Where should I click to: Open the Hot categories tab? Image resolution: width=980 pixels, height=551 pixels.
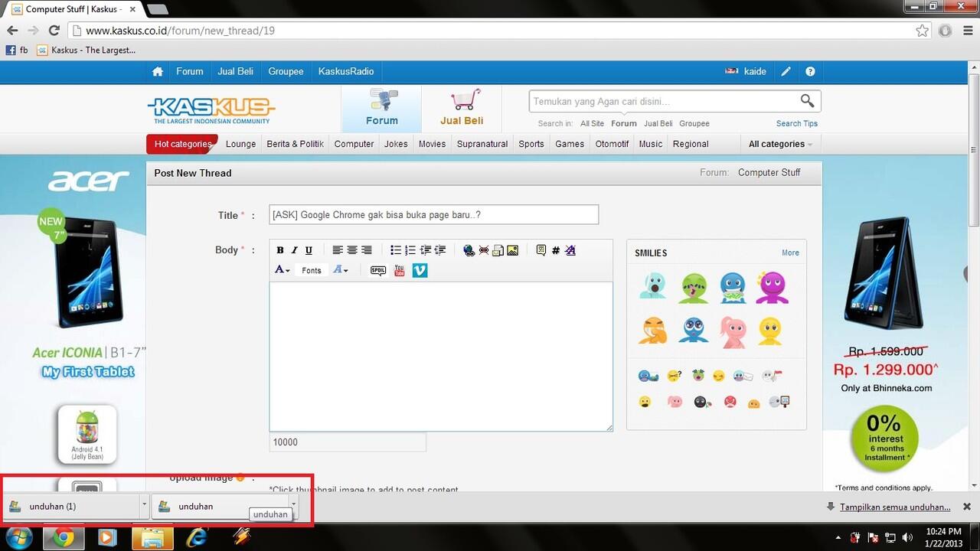click(x=182, y=144)
